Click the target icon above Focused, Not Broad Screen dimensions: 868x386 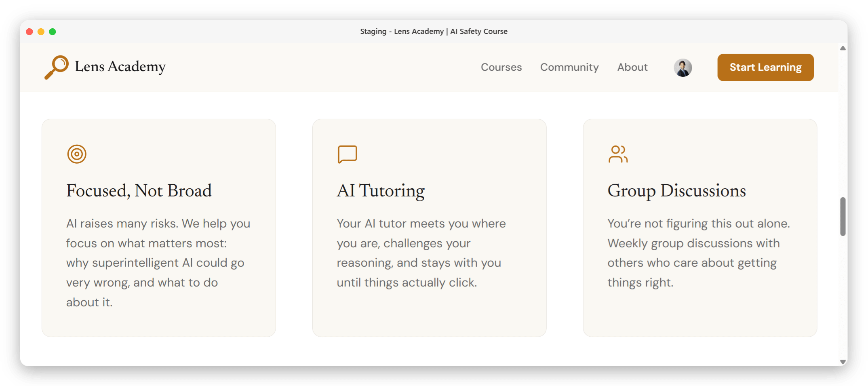(77, 154)
